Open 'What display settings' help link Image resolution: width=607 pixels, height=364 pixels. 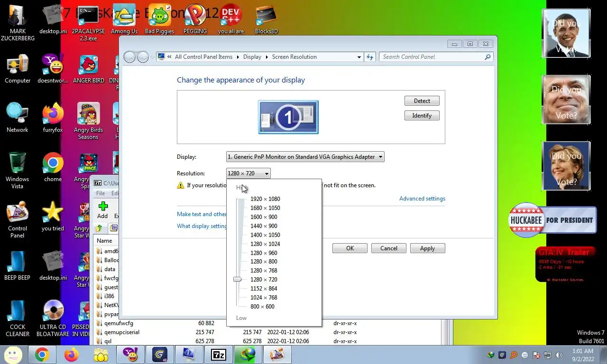tap(202, 226)
